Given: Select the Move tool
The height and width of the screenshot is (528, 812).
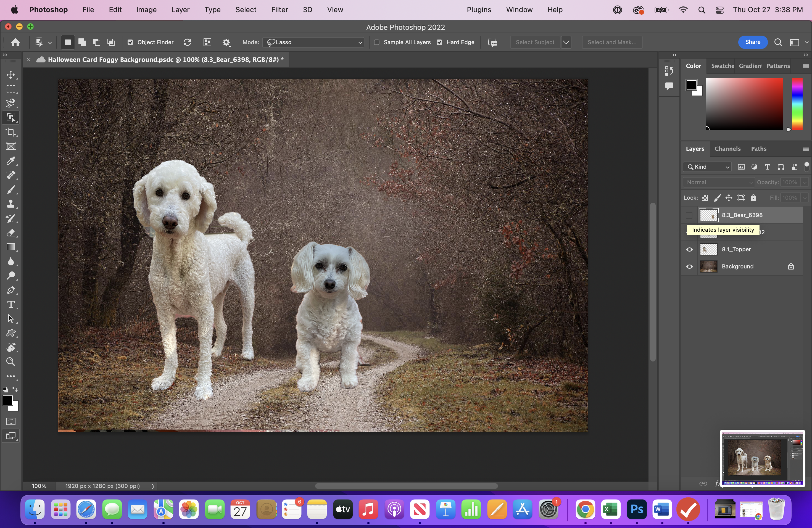Looking at the screenshot, I should point(11,75).
